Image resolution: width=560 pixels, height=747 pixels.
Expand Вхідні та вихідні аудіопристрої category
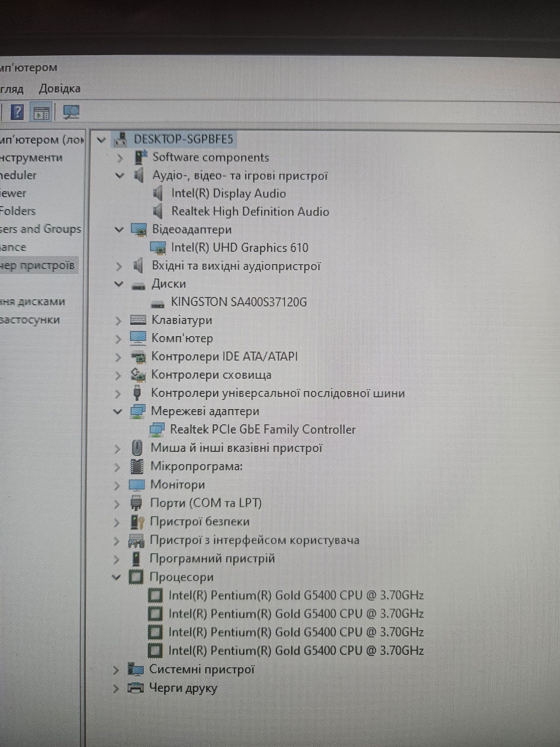click(x=119, y=266)
